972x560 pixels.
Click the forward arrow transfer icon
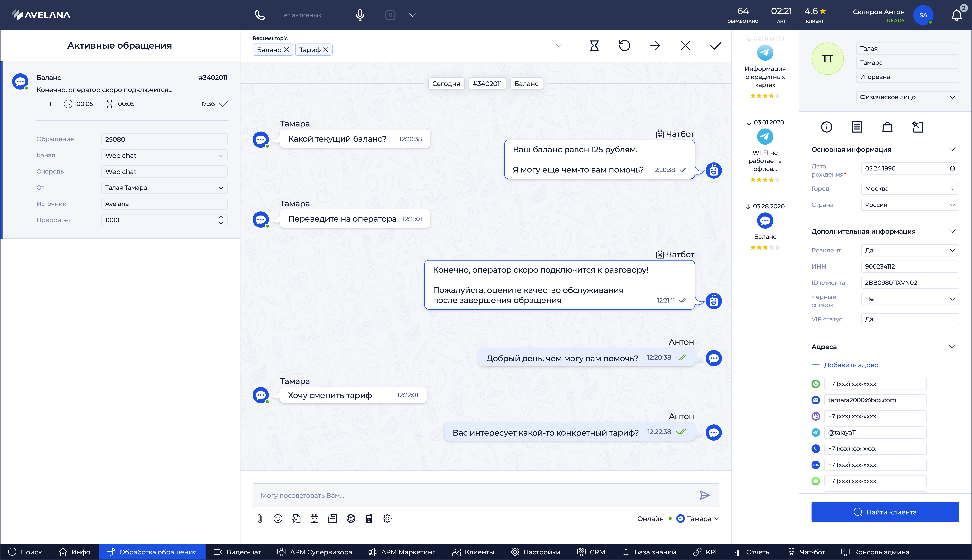(x=655, y=45)
